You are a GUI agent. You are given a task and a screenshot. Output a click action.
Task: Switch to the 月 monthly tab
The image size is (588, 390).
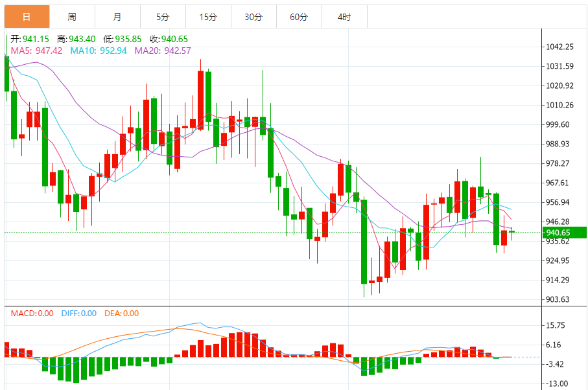coord(117,16)
